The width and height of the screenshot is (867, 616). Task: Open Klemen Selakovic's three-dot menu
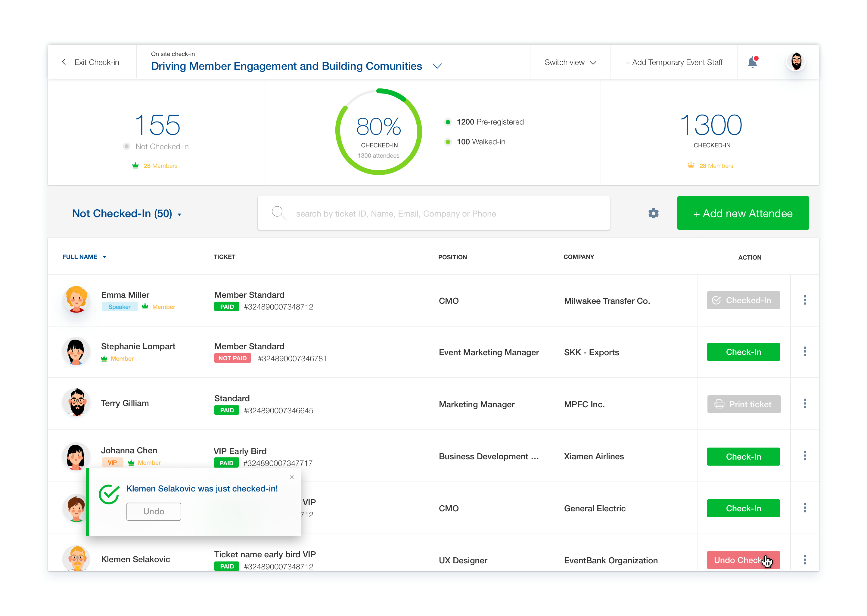pyautogui.click(x=804, y=559)
